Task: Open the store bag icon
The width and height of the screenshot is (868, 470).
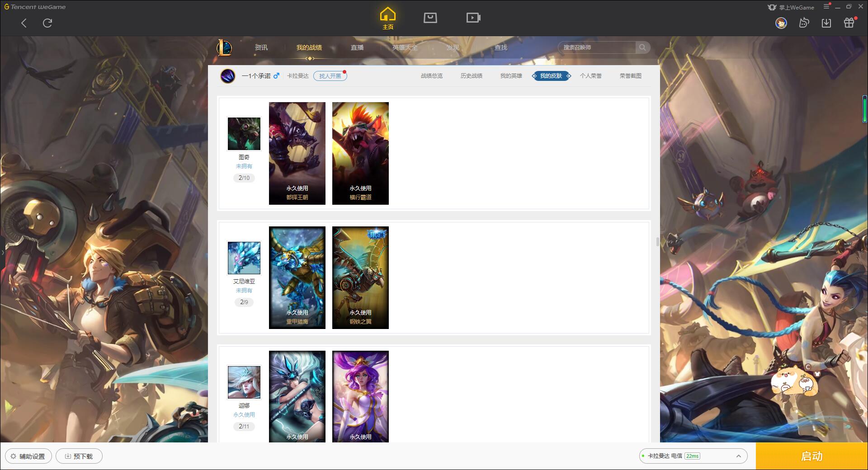Action: click(x=430, y=18)
